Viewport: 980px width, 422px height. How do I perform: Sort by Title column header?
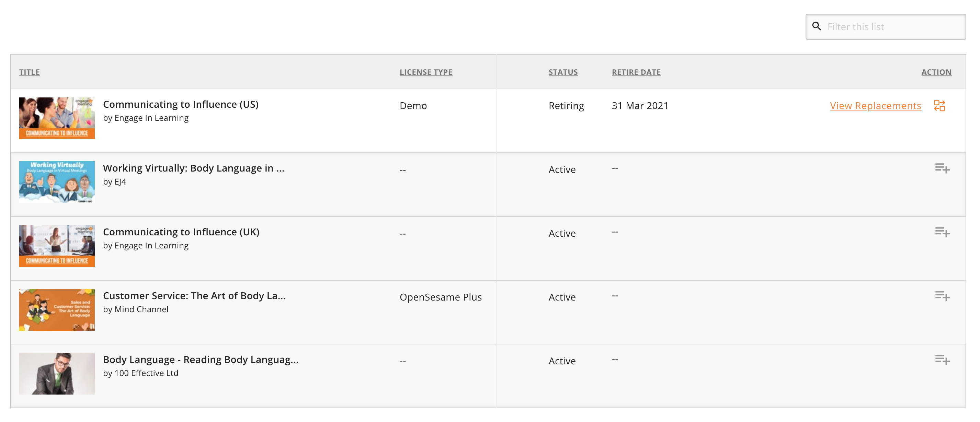[30, 72]
